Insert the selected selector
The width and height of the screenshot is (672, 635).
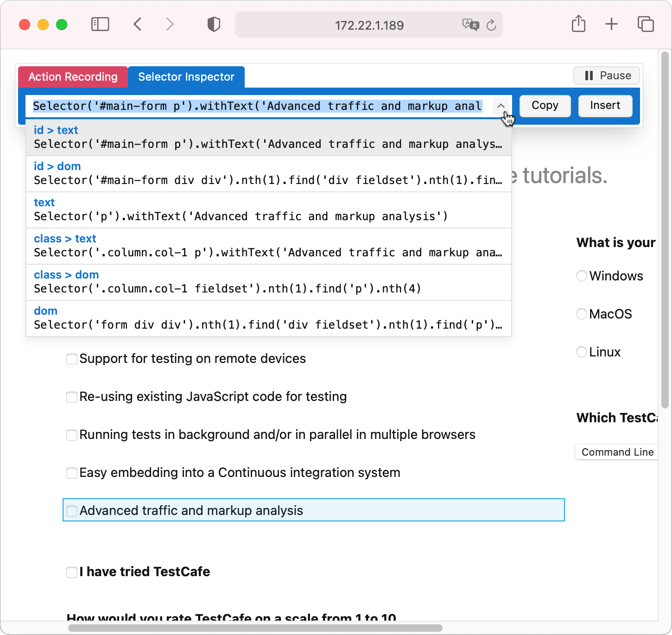605,106
